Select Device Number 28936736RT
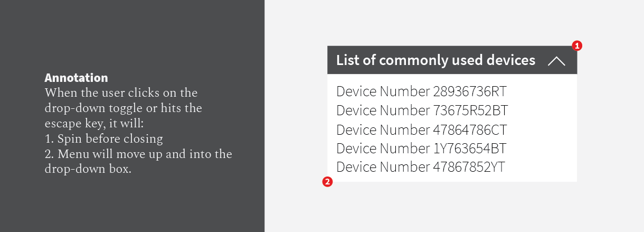Screen dimensions: 644x232 tap(421, 91)
